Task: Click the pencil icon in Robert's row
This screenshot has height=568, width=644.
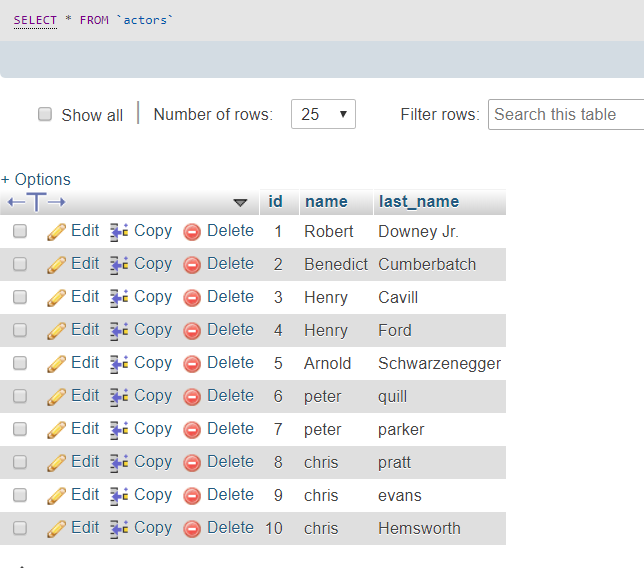Action: click(56, 232)
